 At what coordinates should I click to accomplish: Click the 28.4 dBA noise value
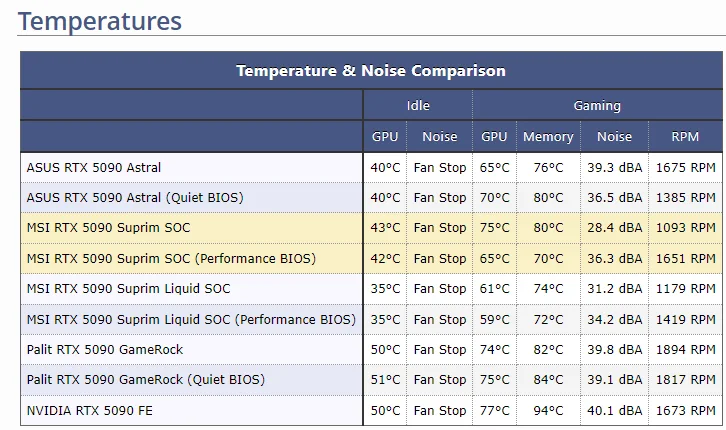(x=614, y=228)
